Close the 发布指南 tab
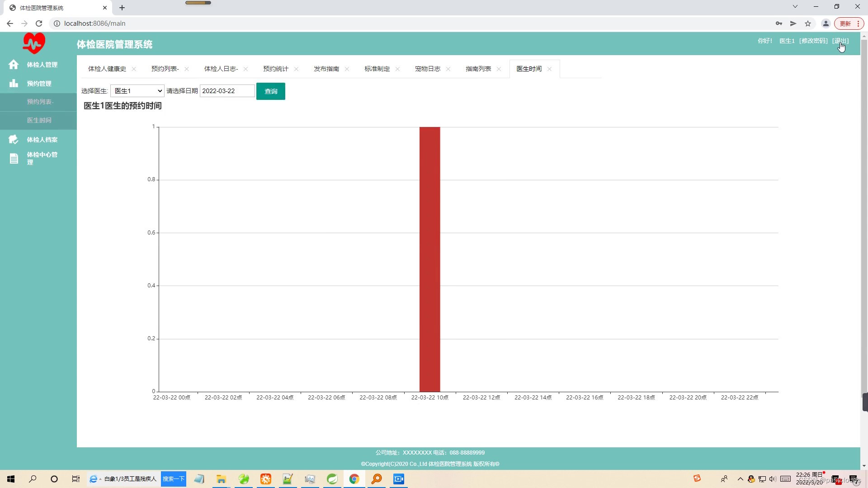Screen dimensions: 868x488 click(347, 69)
